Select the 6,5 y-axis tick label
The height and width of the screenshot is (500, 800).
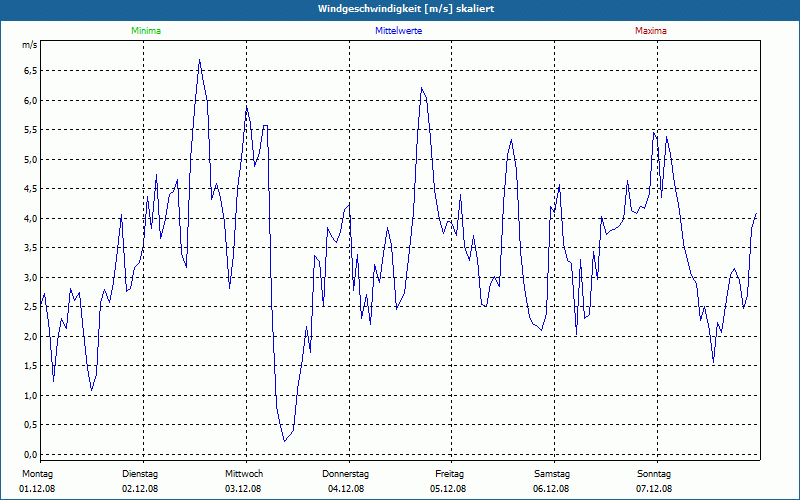(x=30, y=70)
